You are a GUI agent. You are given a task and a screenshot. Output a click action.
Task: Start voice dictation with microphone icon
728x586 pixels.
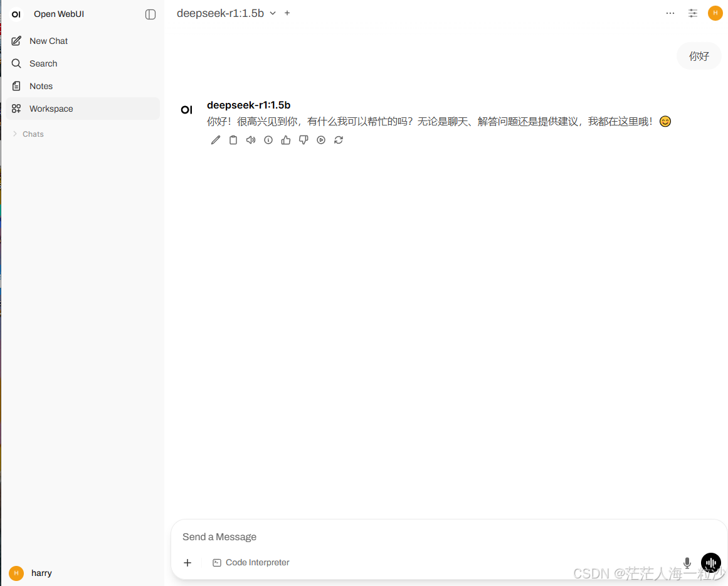pyautogui.click(x=687, y=563)
